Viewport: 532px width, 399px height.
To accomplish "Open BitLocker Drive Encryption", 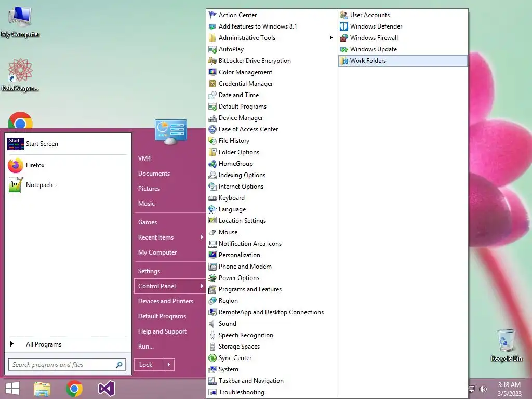I will point(271,61).
